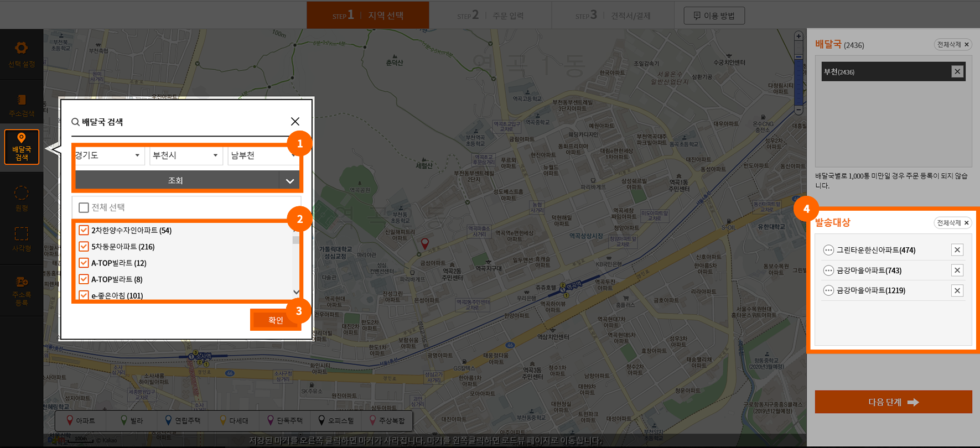Screen dimensions: 980x448
Task: Go to STEP 3 견적서/결제 tab
Action: point(613,15)
